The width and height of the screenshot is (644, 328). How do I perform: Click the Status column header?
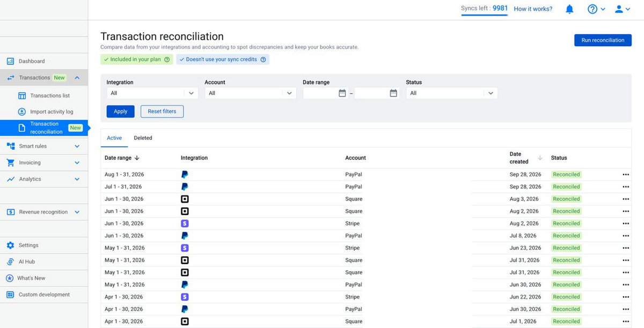coord(559,158)
